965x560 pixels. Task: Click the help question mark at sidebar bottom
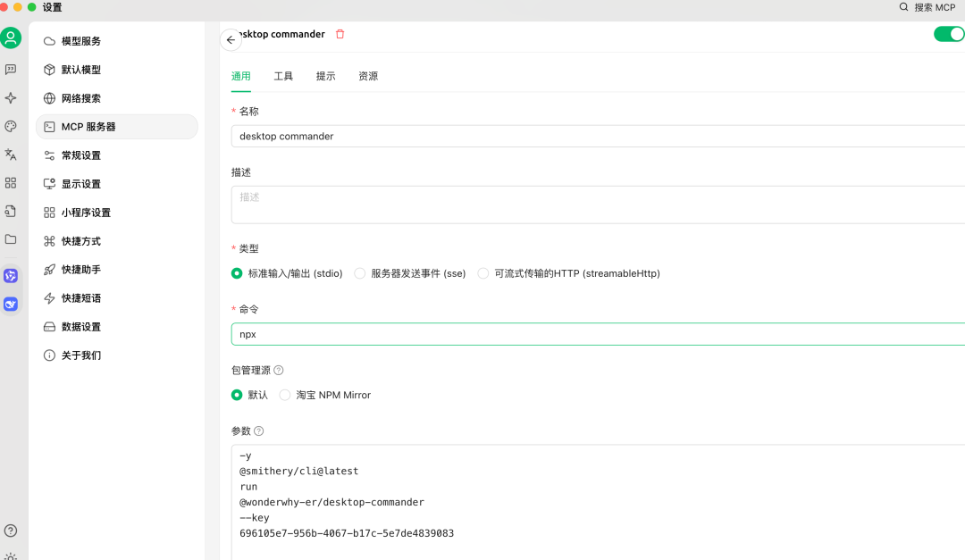[12, 529]
